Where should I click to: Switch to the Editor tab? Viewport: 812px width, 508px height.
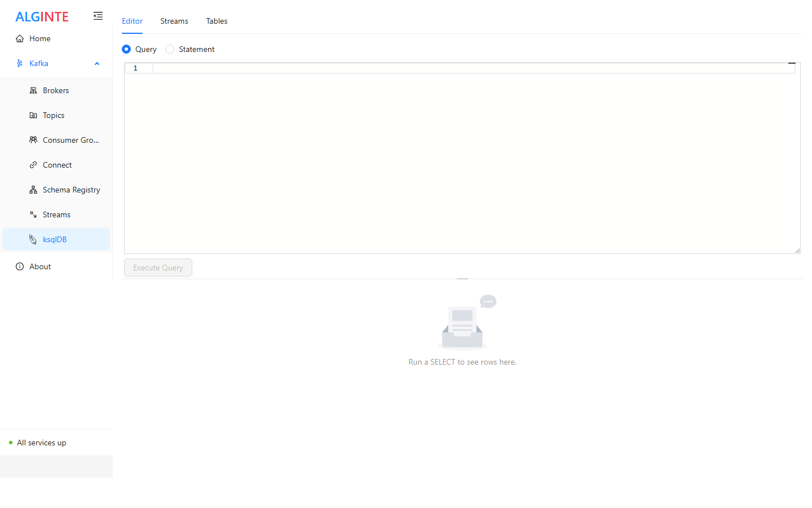pyautogui.click(x=132, y=21)
